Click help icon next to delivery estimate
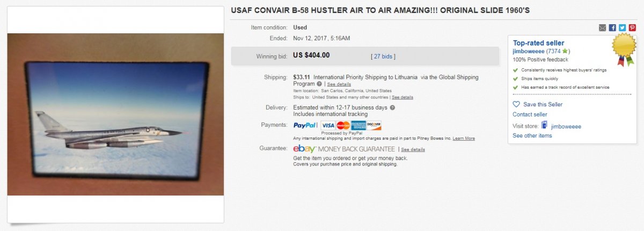 392,107
